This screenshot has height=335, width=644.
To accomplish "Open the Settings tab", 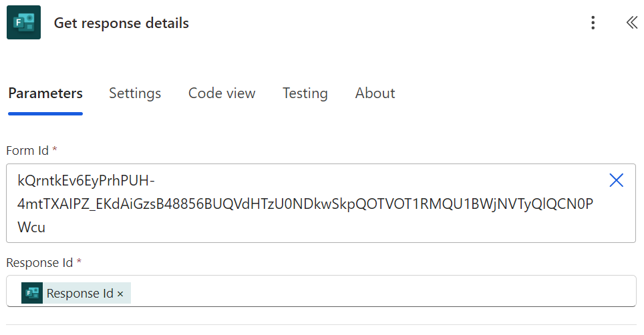I will click(x=135, y=93).
